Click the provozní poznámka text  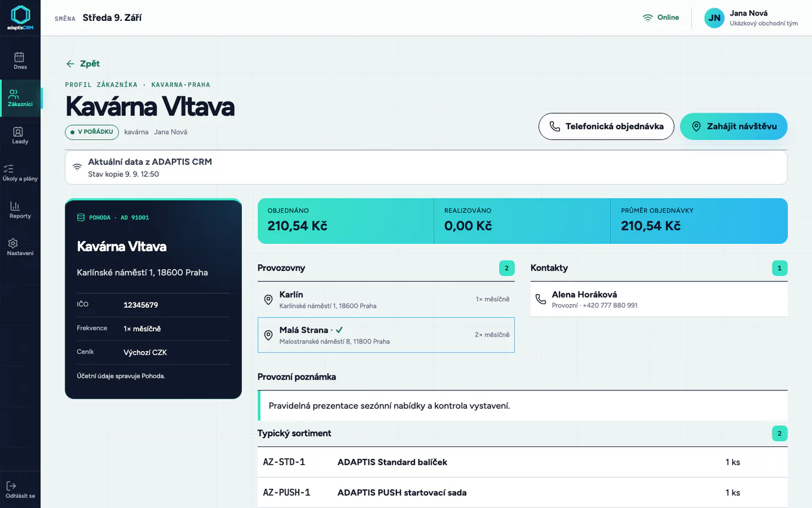pyautogui.click(x=389, y=406)
